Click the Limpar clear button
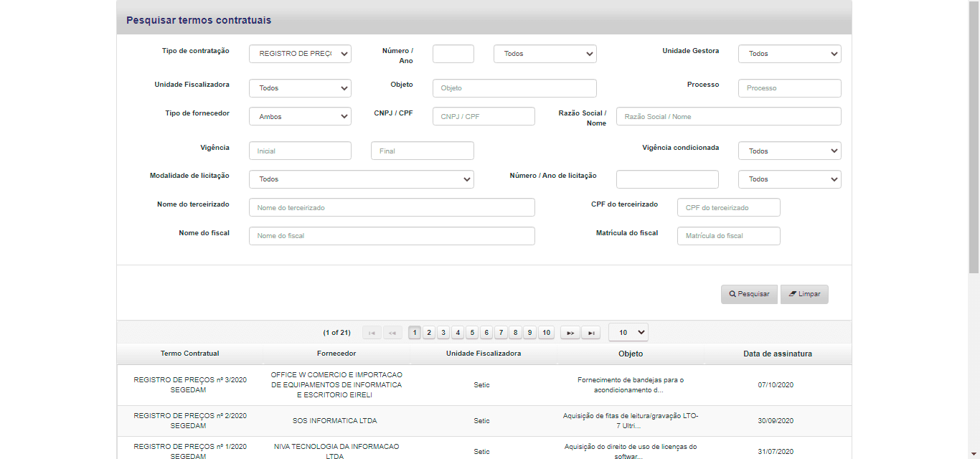The height and width of the screenshot is (459, 980). pyautogui.click(x=804, y=294)
